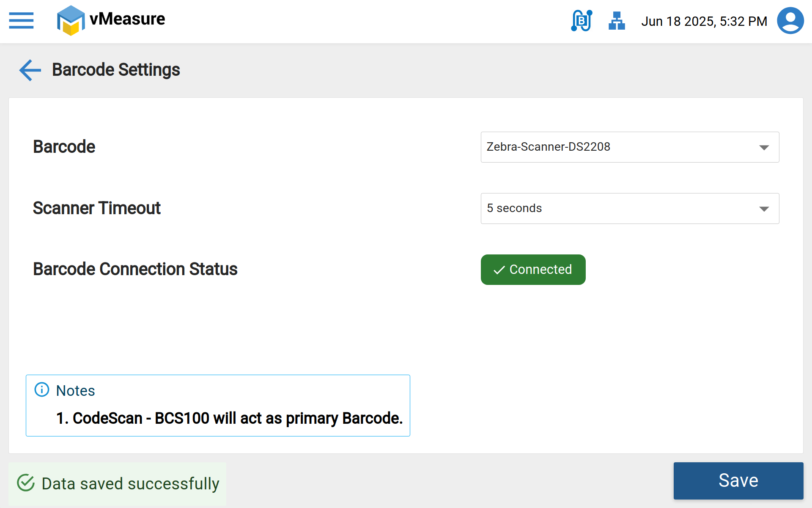Click the vMeasure cube logo

pyautogui.click(x=70, y=20)
